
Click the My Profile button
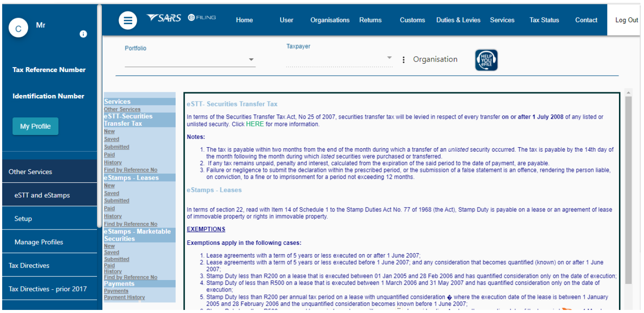click(36, 127)
